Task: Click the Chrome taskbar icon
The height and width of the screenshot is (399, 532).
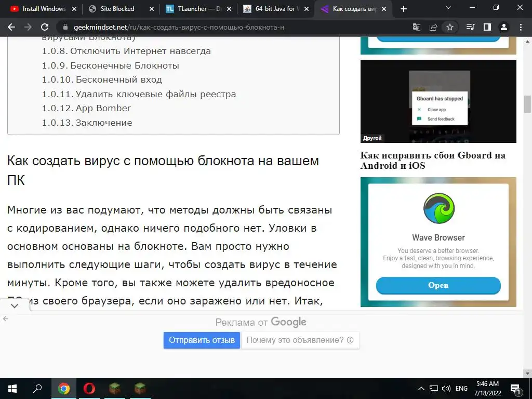Action: click(63, 389)
